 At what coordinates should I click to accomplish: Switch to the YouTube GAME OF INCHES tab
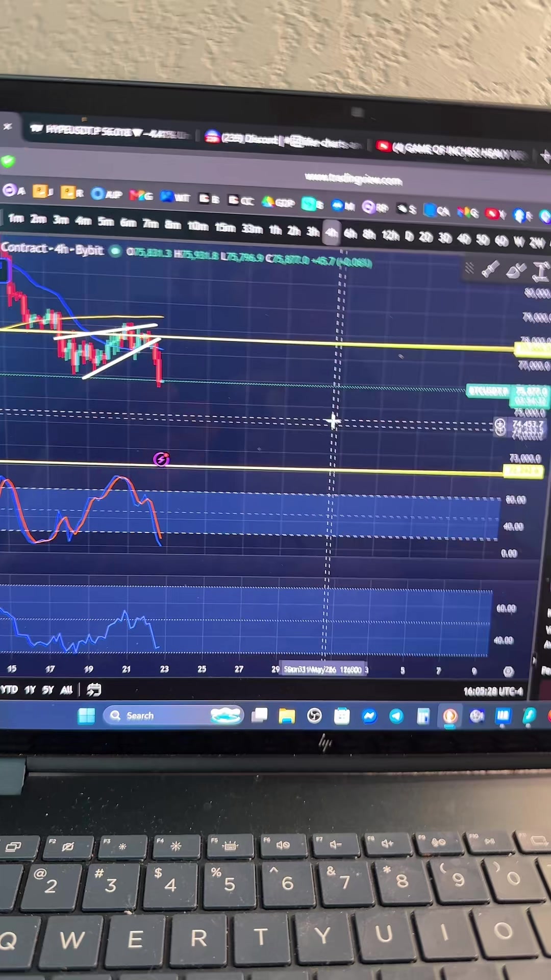(x=452, y=150)
